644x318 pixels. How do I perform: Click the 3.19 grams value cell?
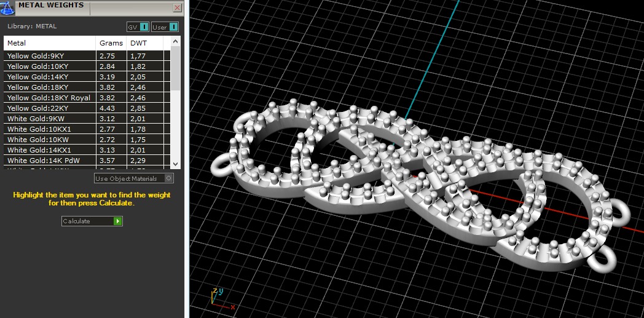(111, 77)
